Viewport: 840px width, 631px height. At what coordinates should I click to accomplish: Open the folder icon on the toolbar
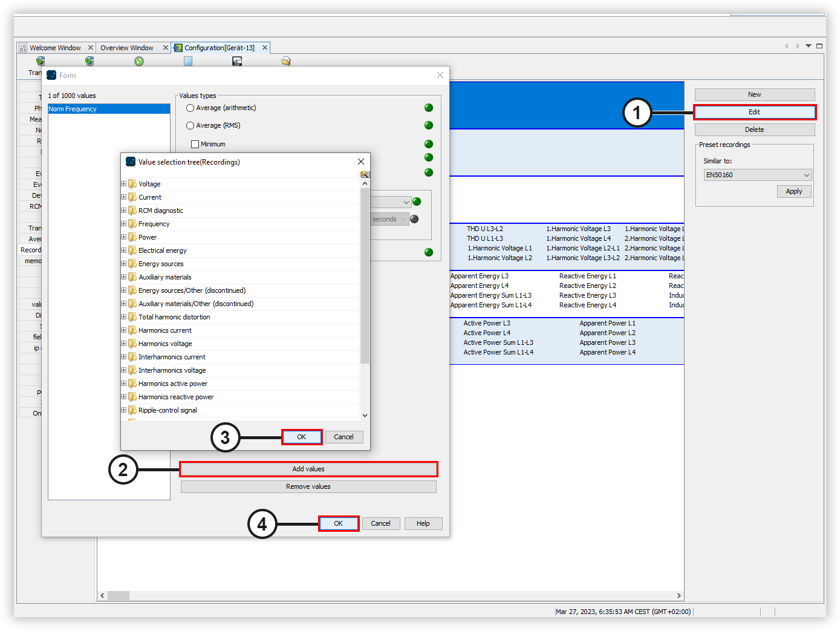point(285,60)
